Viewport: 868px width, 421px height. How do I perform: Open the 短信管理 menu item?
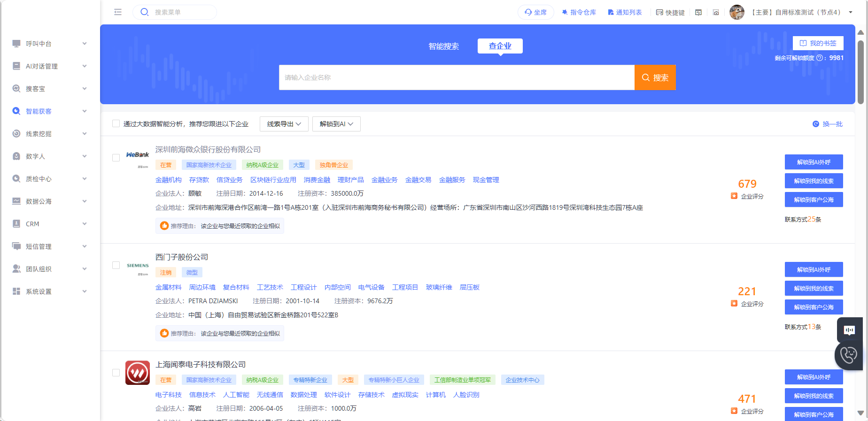pyautogui.click(x=50, y=246)
